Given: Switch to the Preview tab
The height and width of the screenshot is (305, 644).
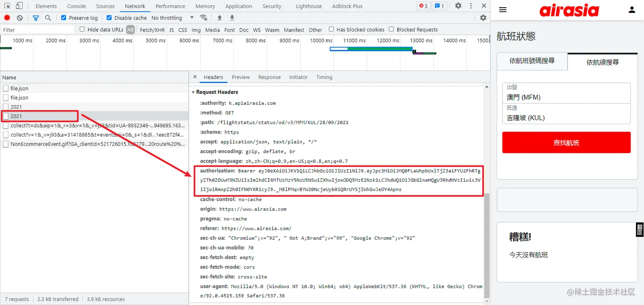Looking at the screenshot, I should 241,77.
